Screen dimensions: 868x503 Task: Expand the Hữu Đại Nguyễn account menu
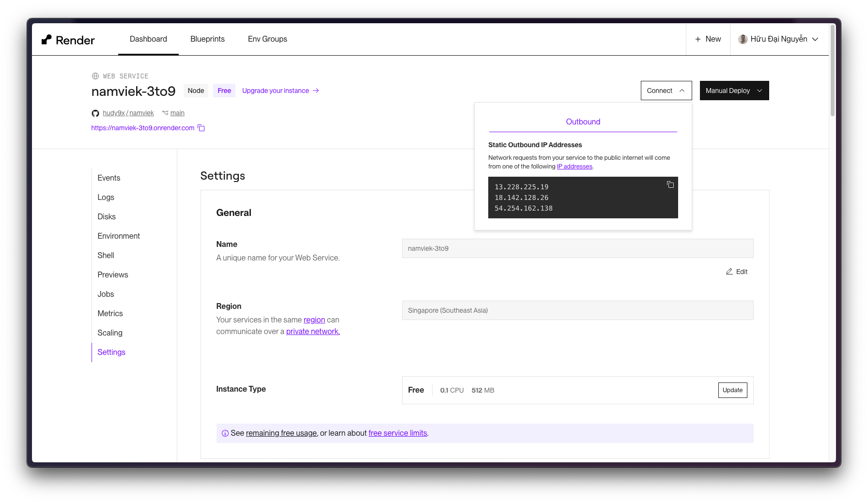pyautogui.click(x=778, y=39)
